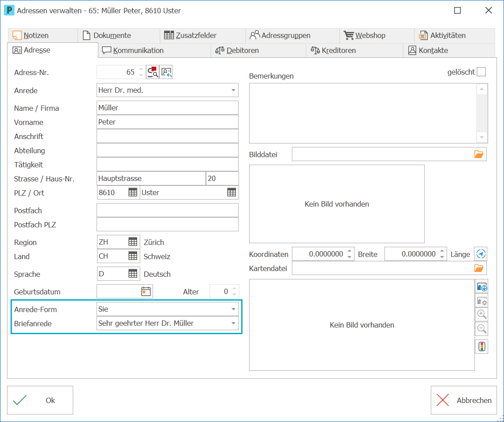Open the Geburtsdatum calendar picker
This screenshot has height=422, width=504.
[x=146, y=291]
